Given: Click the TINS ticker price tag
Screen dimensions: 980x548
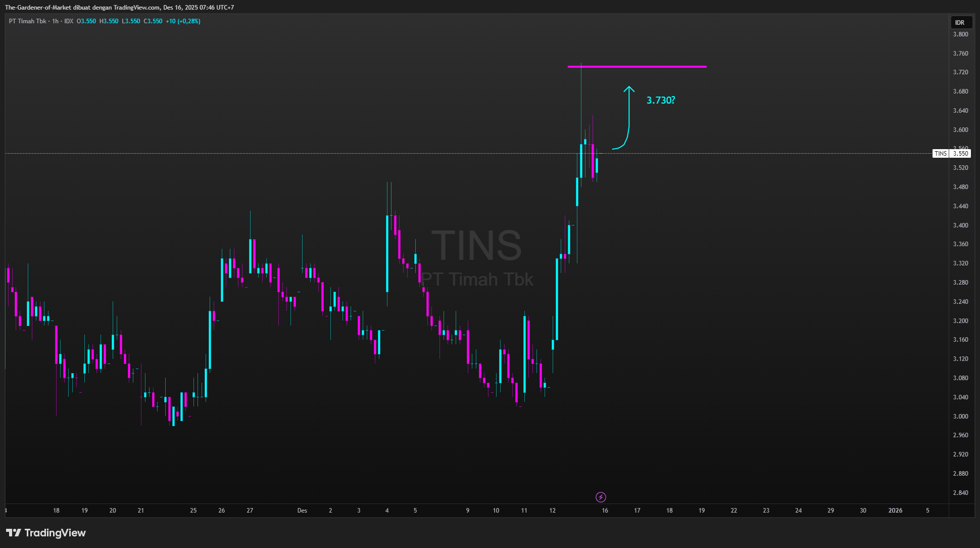Looking at the screenshot, I should pos(940,154).
